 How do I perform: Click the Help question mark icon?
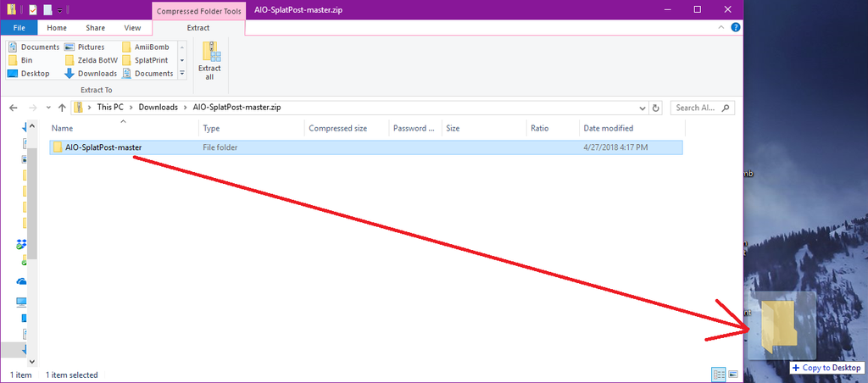(x=736, y=28)
